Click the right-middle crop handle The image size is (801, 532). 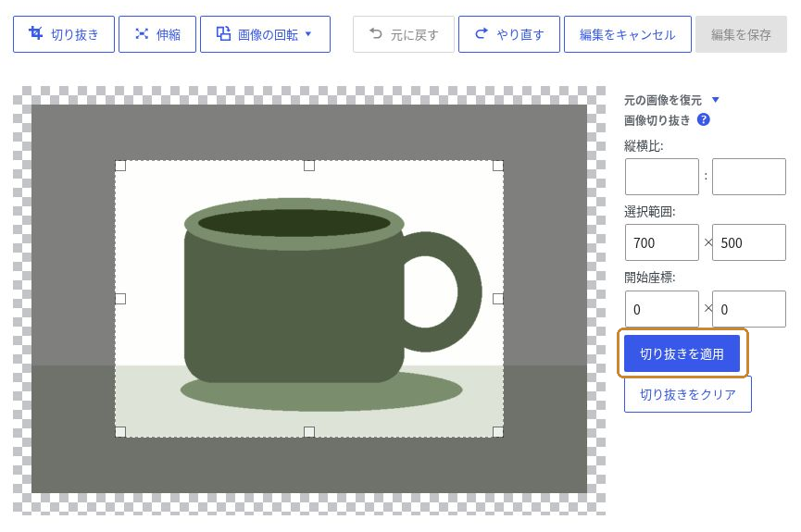click(498, 299)
